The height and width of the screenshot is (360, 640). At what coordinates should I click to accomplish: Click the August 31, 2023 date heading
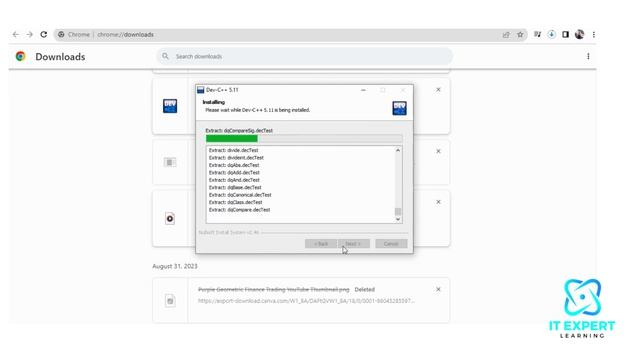click(175, 266)
